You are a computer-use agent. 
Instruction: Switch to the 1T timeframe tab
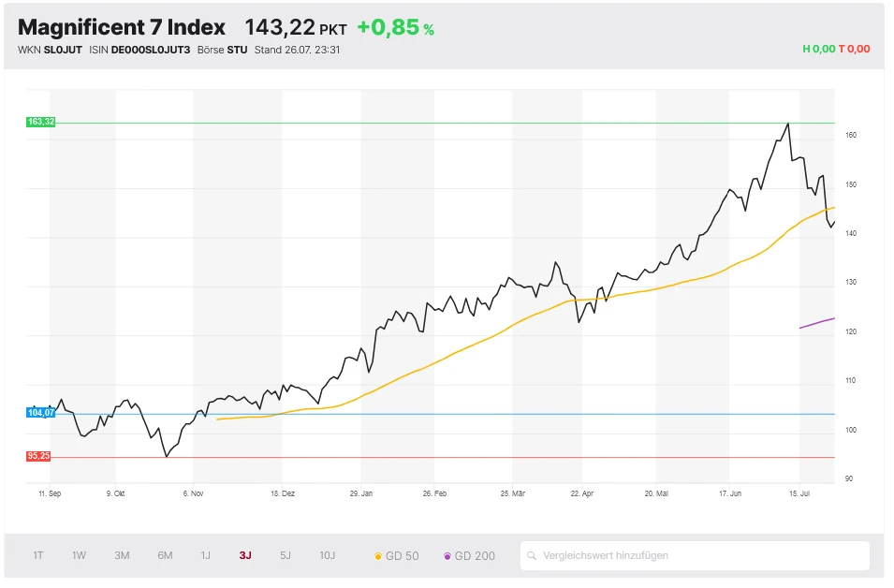coord(38,554)
